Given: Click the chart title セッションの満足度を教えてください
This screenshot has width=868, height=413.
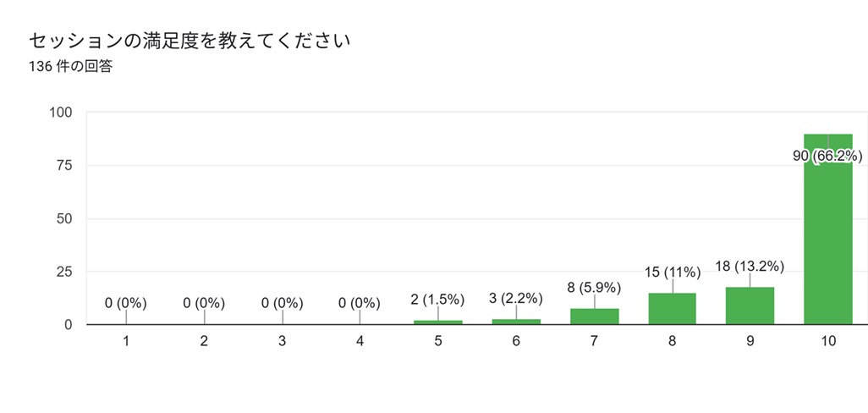Looking at the screenshot, I should click(189, 41).
